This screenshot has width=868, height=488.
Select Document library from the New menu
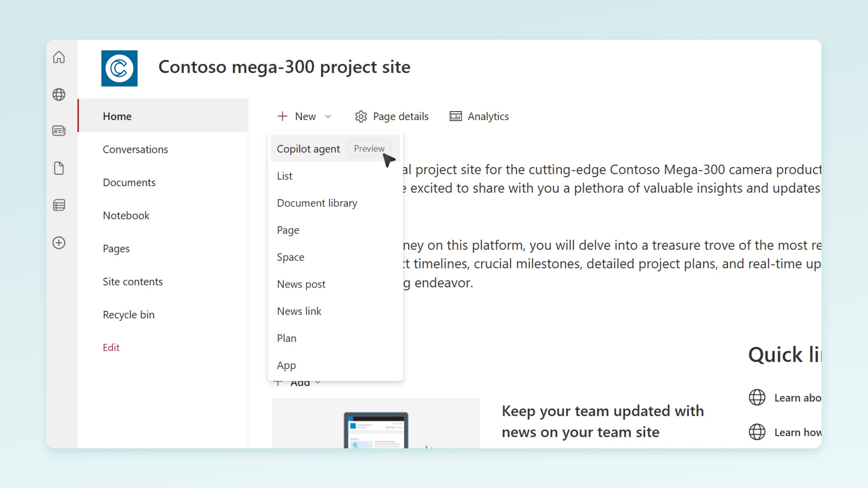316,203
